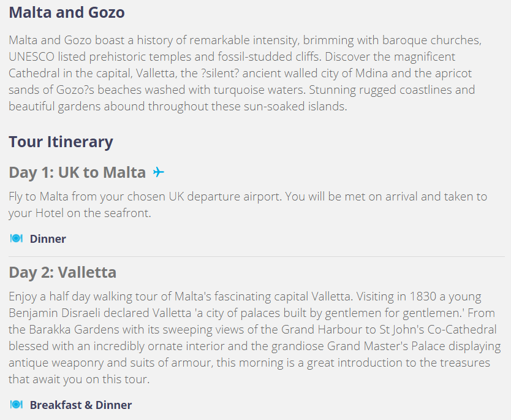The height and width of the screenshot is (420, 511).
Task: Click the Malta and Gozo intro paragraph
Action: tap(245, 73)
